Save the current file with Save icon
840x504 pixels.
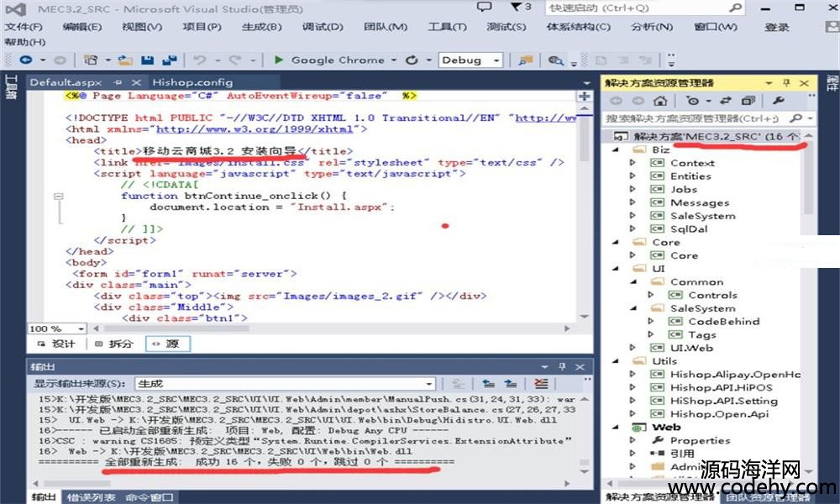pos(147,60)
